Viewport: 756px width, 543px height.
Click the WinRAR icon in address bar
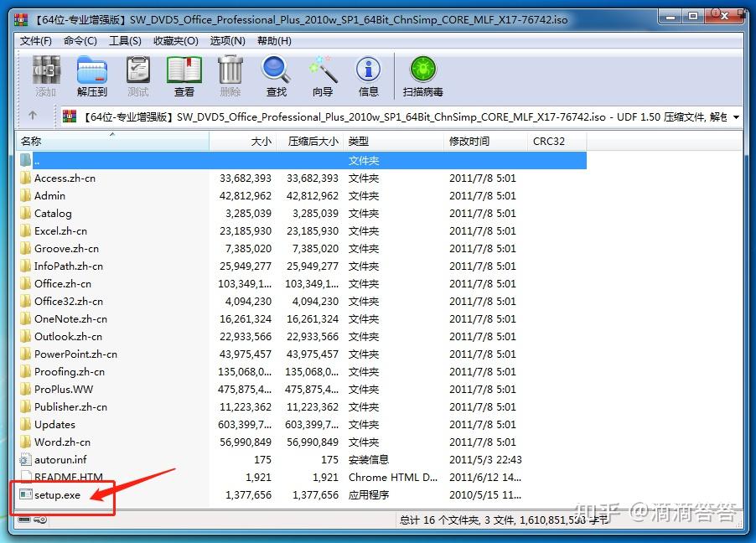pos(70,116)
